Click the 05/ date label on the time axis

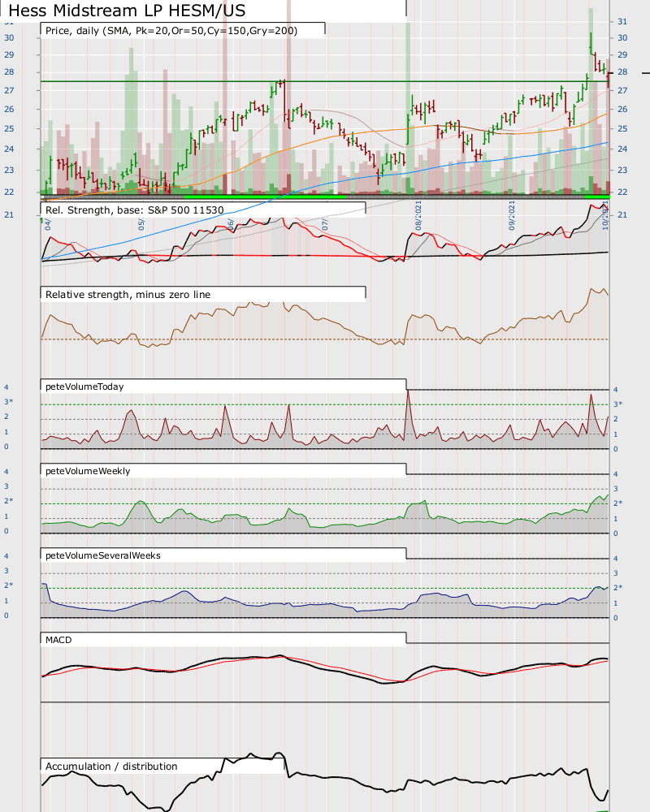point(141,224)
